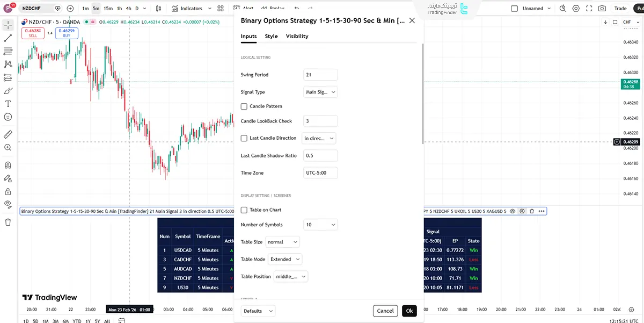The height and width of the screenshot is (323, 644).
Task: Enter fullscreen mode from top toolbar
Action: pos(589,9)
